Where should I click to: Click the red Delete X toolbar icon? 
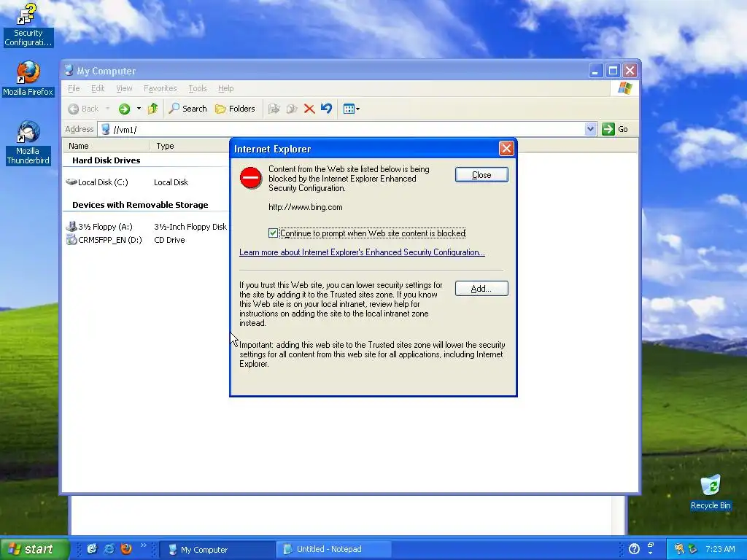click(309, 109)
